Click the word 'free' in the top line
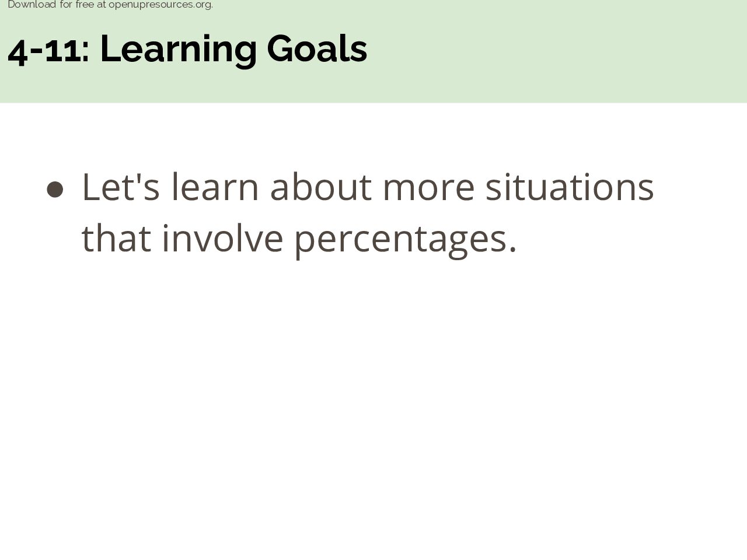The height and width of the screenshot is (560, 747). pos(85,5)
